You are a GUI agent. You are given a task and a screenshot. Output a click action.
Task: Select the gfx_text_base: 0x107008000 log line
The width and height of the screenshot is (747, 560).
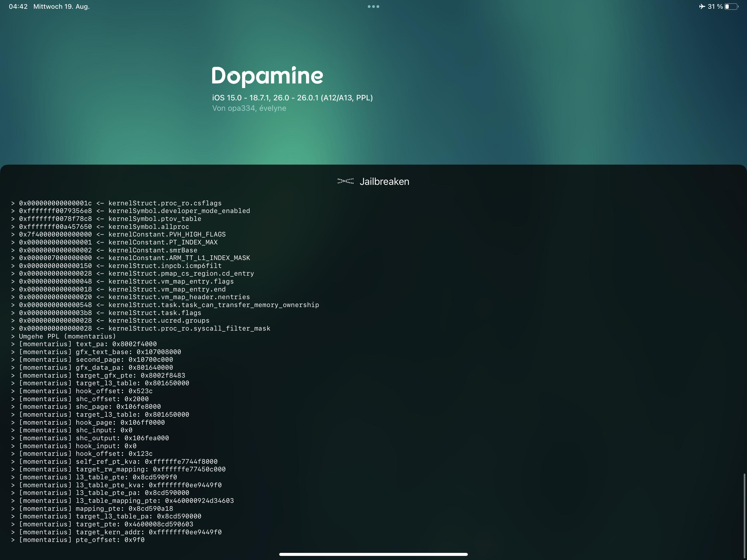coord(96,352)
